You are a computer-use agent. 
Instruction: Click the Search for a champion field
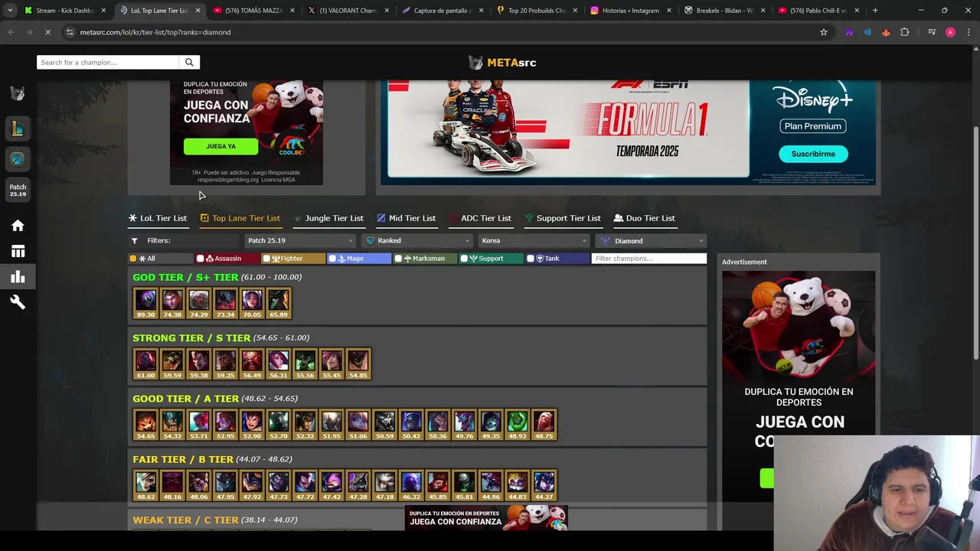pyautogui.click(x=108, y=63)
